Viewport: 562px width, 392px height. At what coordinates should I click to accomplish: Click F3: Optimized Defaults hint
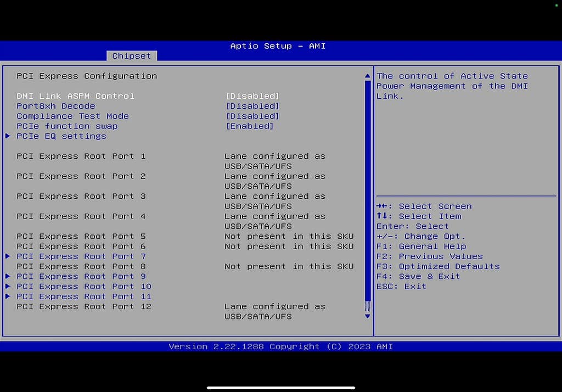click(x=437, y=266)
